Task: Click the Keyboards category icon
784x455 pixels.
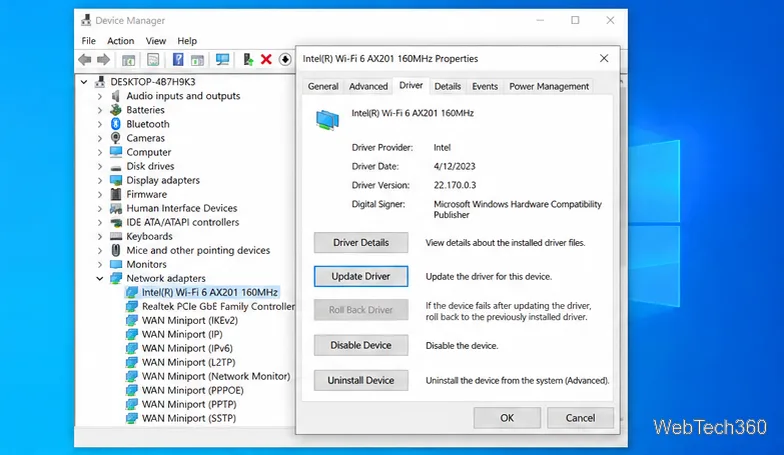Action: point(116,236)
